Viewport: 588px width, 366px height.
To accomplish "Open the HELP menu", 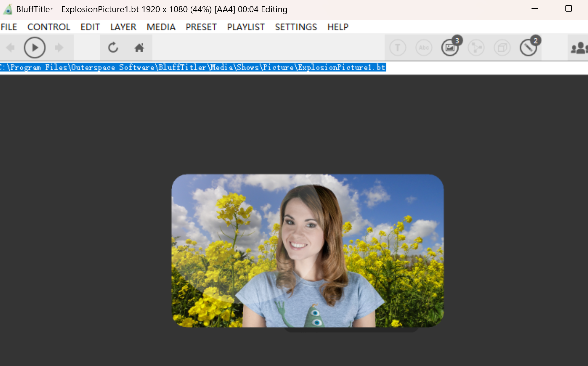I will click(338, 27).
